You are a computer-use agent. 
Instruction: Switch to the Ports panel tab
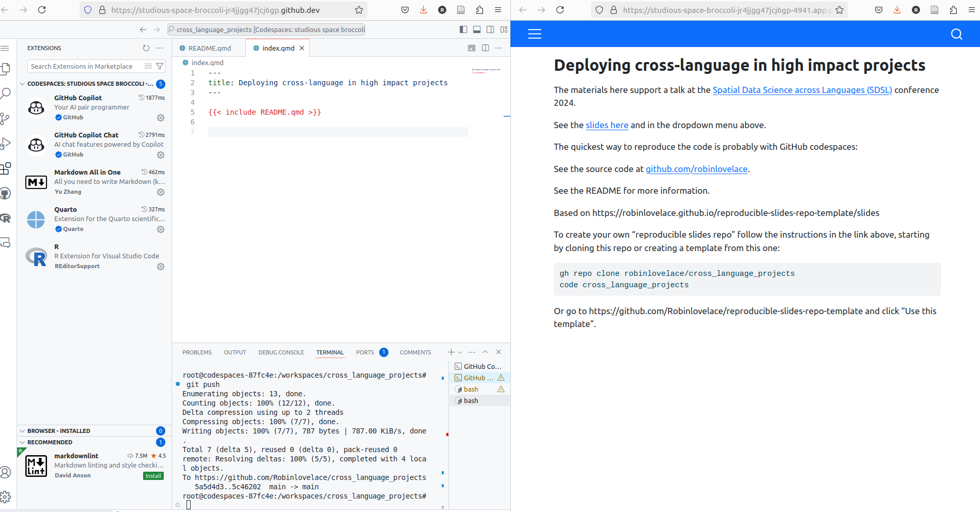coord(365,352)
